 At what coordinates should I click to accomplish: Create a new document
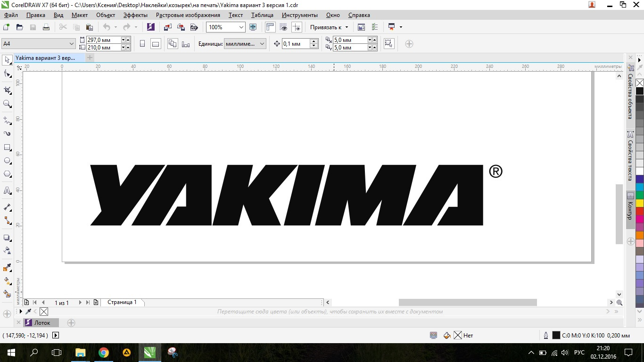coord(7,27)
